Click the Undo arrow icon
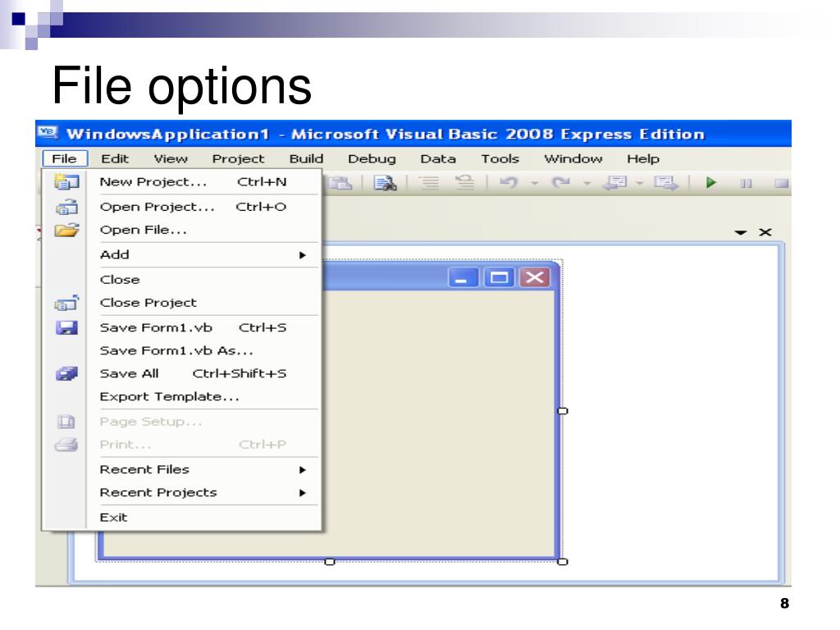 [x=509, y=183]
